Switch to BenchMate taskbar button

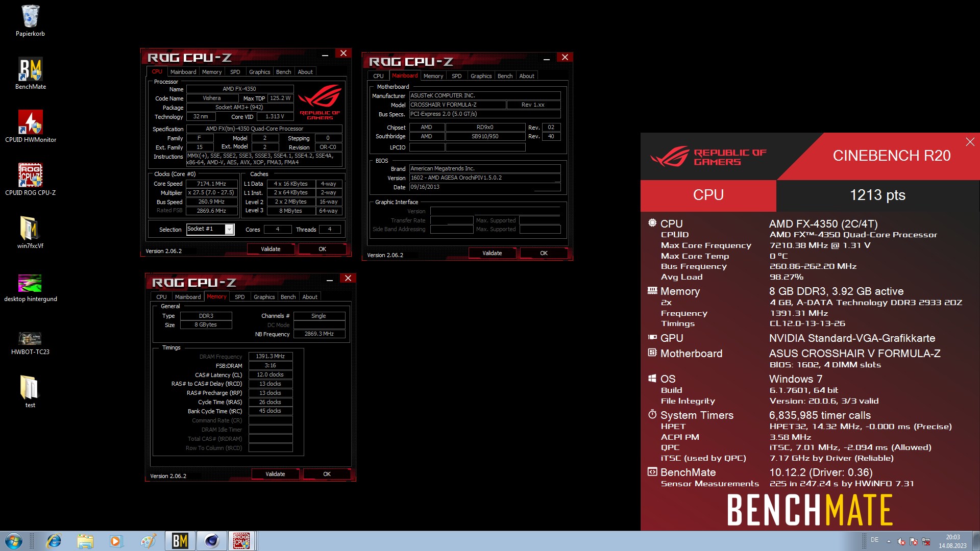180,541
